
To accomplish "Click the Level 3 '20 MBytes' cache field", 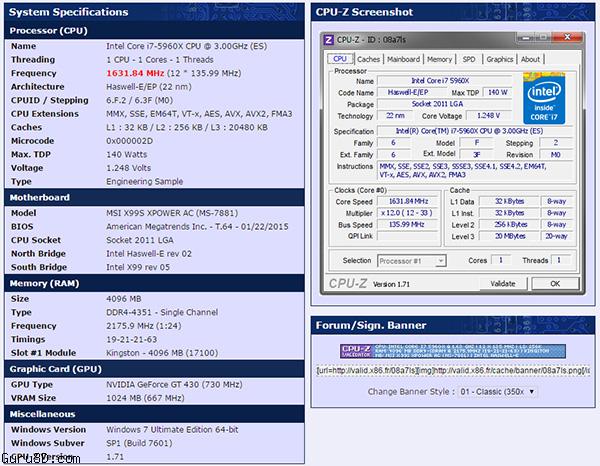I will [509, 236].
